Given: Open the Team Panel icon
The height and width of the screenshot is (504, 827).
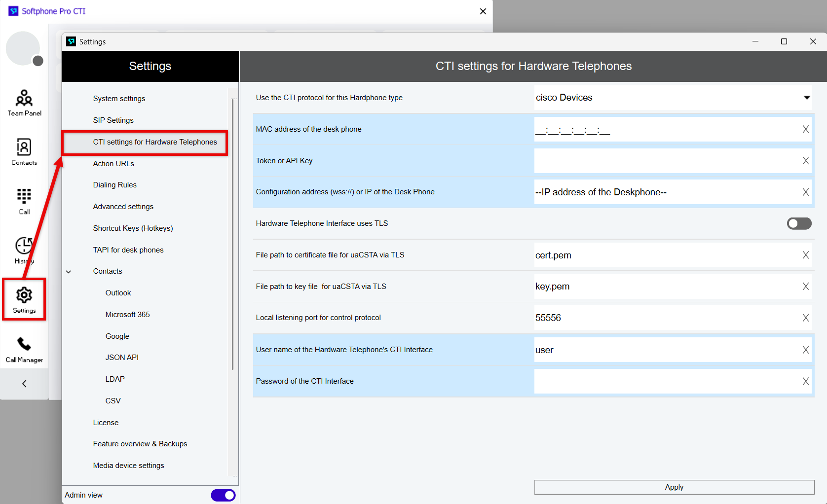Looking at the screenshot, I should pos(24,103).
